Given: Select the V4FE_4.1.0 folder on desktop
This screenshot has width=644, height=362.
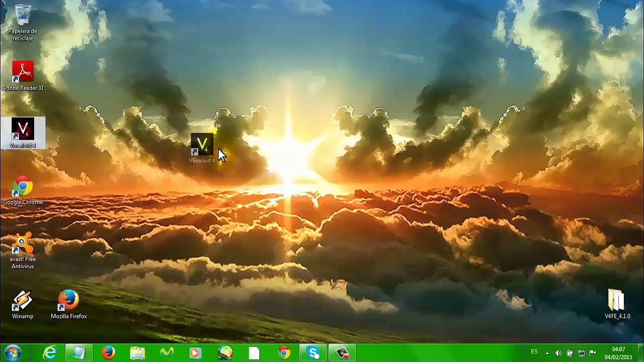Looking at the screenshot, I should pyautogui.click(x=617, y=305).
